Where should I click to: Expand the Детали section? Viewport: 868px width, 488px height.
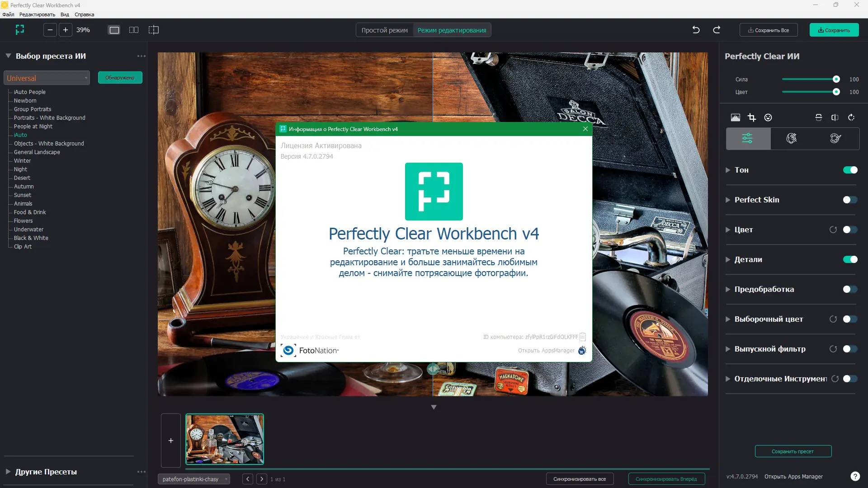click(x=728, y=259)
